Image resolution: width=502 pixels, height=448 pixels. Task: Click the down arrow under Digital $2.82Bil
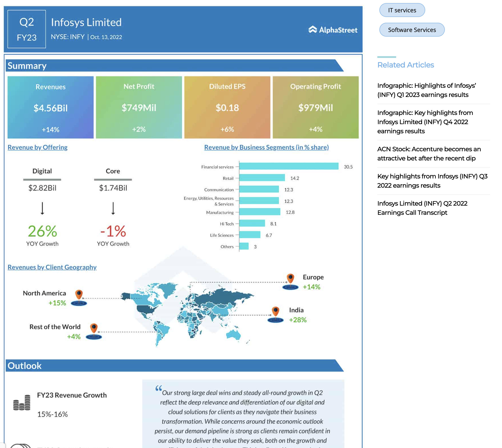click(x=42, y=208)
